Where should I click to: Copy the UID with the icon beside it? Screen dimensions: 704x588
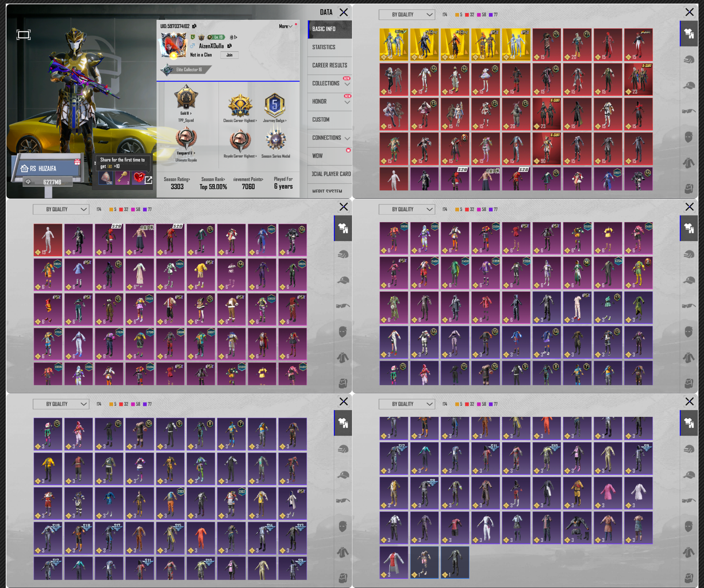[x=194, y=26]
